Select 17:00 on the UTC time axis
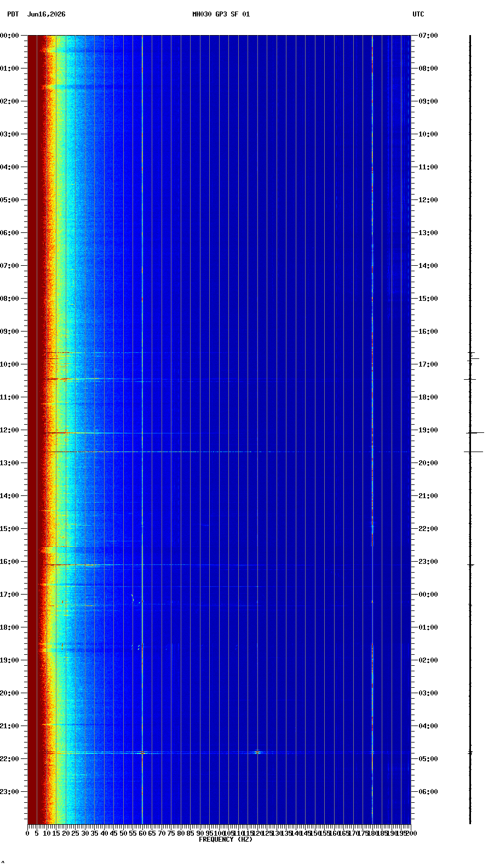 (428, 364)
